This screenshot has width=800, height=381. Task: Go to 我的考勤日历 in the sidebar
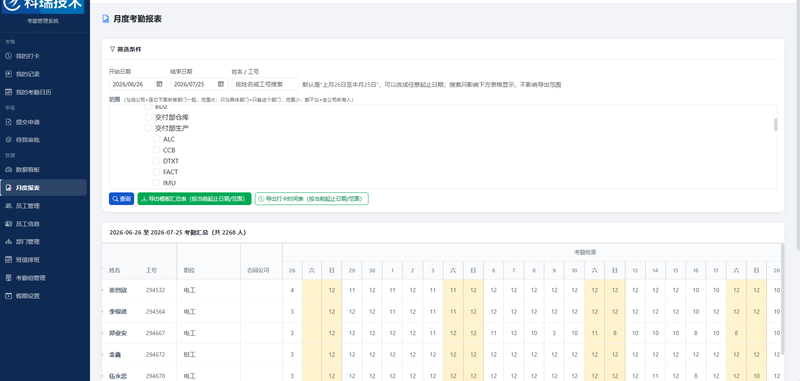[x=44, y=92]
